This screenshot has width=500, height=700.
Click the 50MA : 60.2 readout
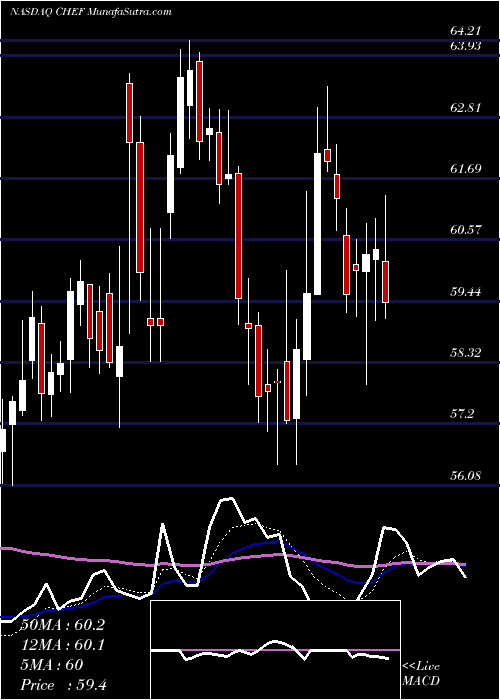(63, 625)
